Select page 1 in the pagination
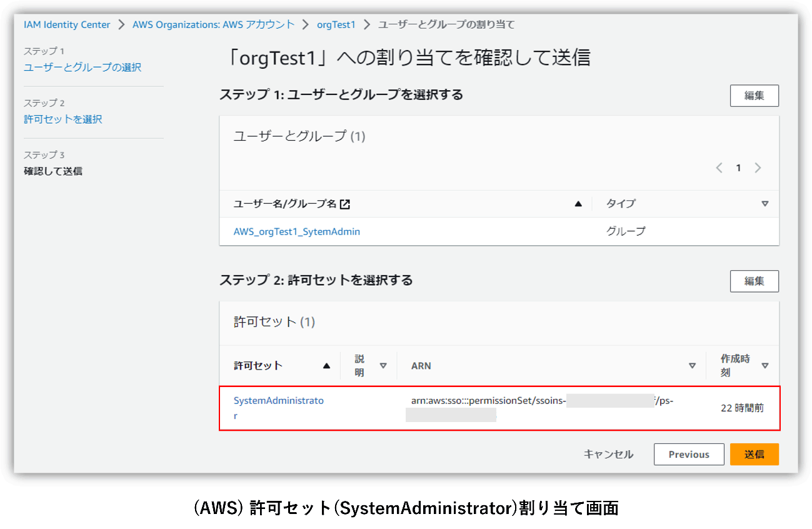The height and width of the screenshot is (529, 812). pos(738,168)
